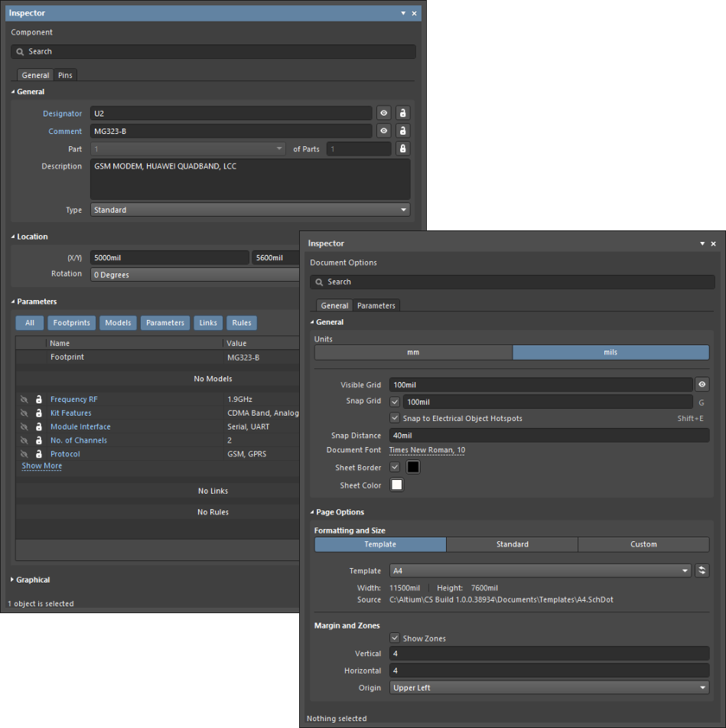
Task: Switch to the Pins tab
Action: 66,75
